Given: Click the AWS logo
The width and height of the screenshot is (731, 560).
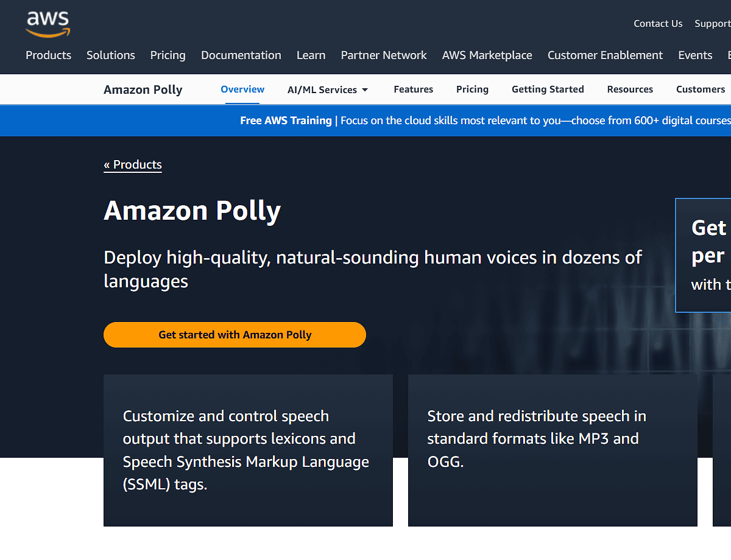Looking at the screenshot, I should pos(48,24).
